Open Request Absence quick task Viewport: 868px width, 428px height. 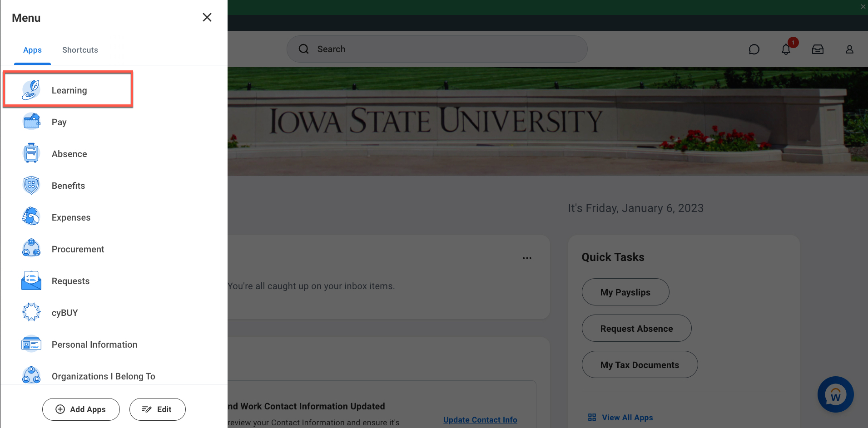[637, 328]
